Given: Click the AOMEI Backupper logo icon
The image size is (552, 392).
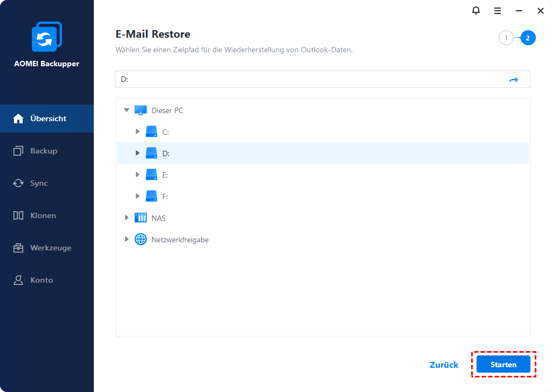Looking at the screenshot, I should point(47,37).
